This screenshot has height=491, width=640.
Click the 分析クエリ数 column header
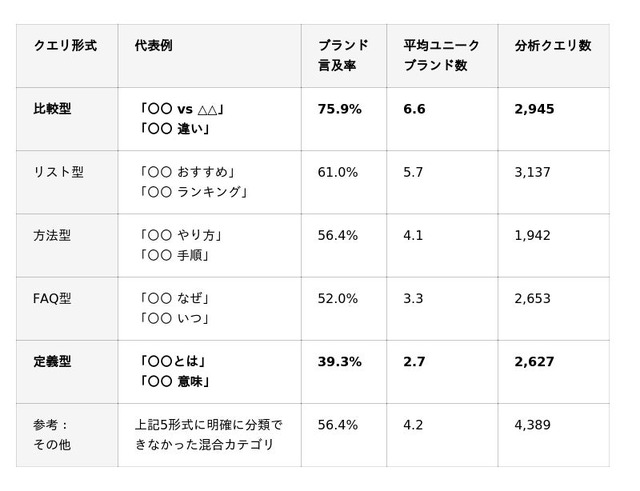pyautogui.click(x=553, y=45)
